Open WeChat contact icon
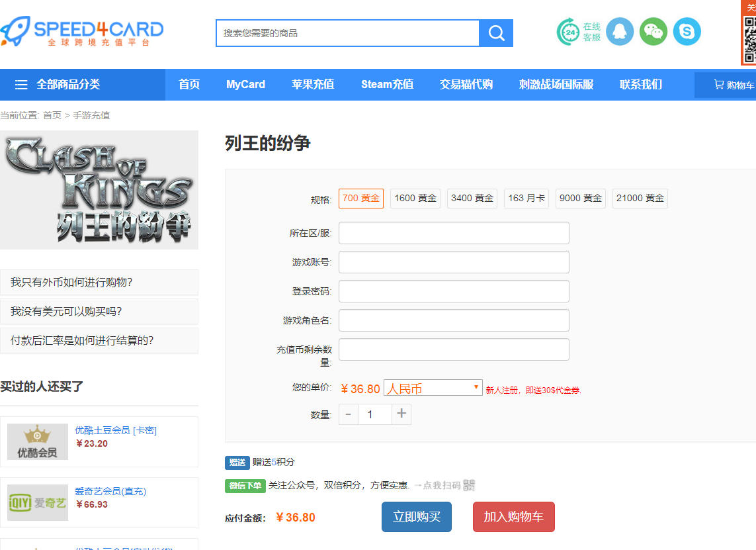The height and width of the screenshot is (550, 756). tap(653, 32)
